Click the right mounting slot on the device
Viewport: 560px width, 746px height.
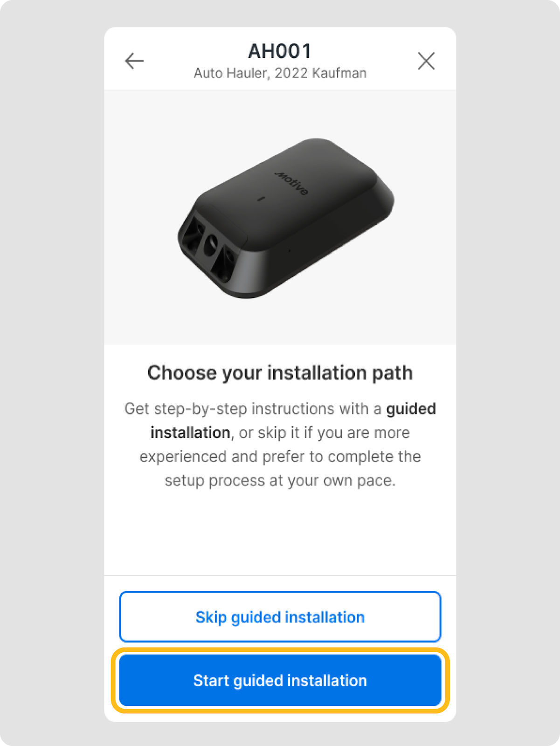click(x=227, y=264)
